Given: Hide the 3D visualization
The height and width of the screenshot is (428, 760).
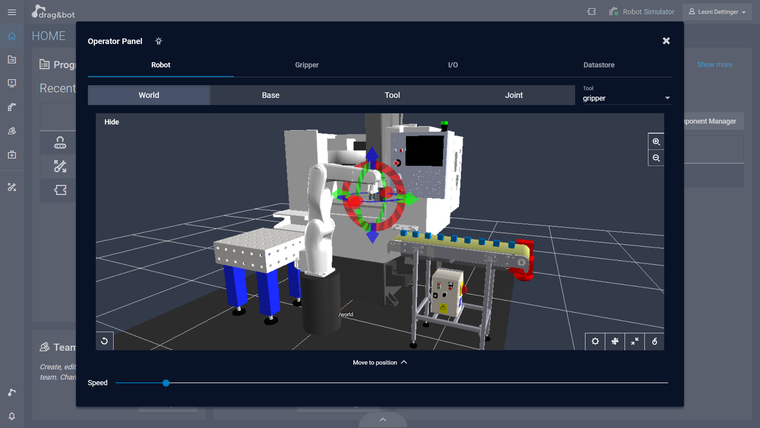Looking at the screenshot, I should (111, 122).
